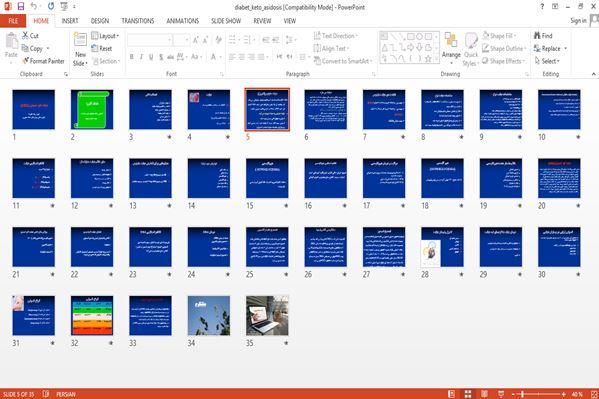The height and width of the screenshot is (399, 599).
Task: Open Quick Styles gallery
Action: coord(471,50)
